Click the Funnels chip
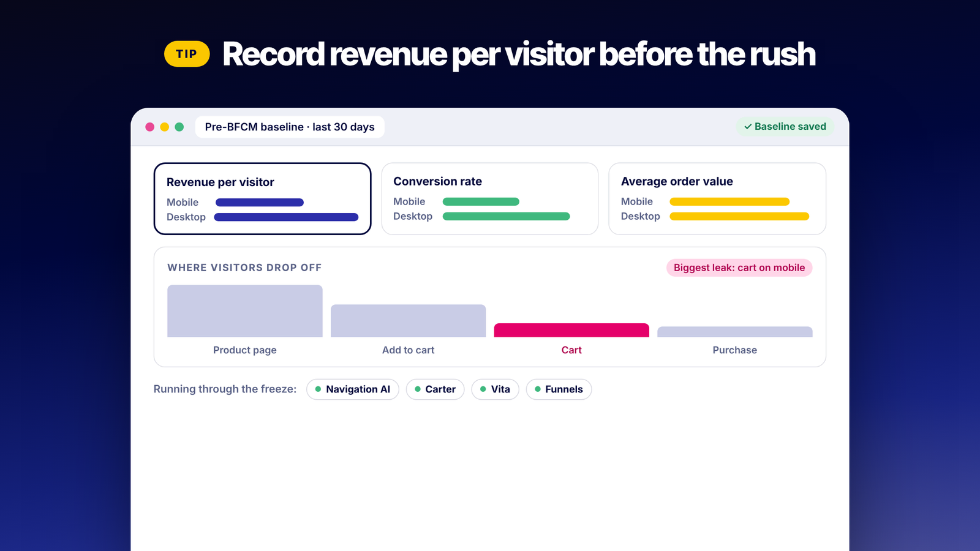This screenshot has height=551, width=980. 559,389
